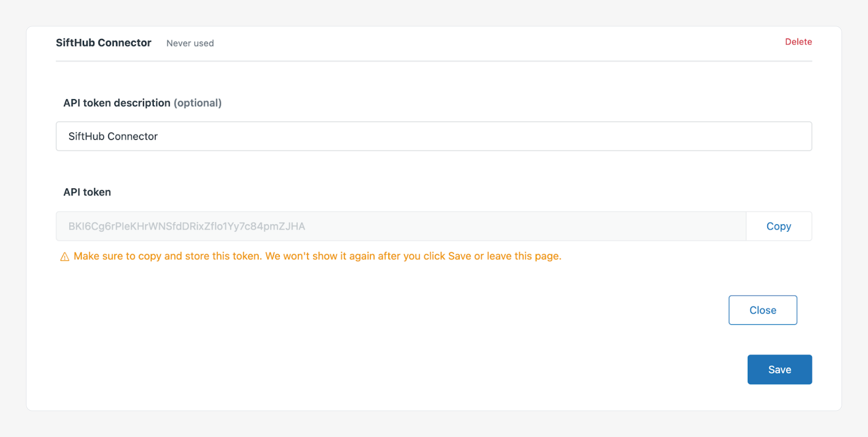Click the SiftHub Connector heading
Viewport: 868px width, 437px height.
pyautogui.click(x=103, y=43)
